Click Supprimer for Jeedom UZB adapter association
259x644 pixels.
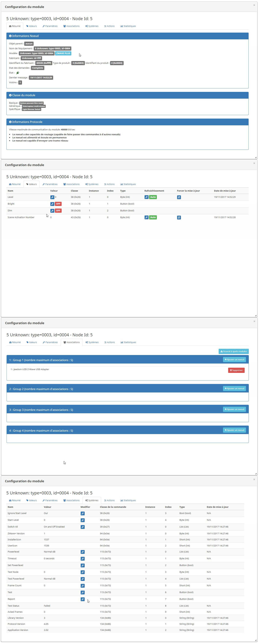(x=236, y=370)
